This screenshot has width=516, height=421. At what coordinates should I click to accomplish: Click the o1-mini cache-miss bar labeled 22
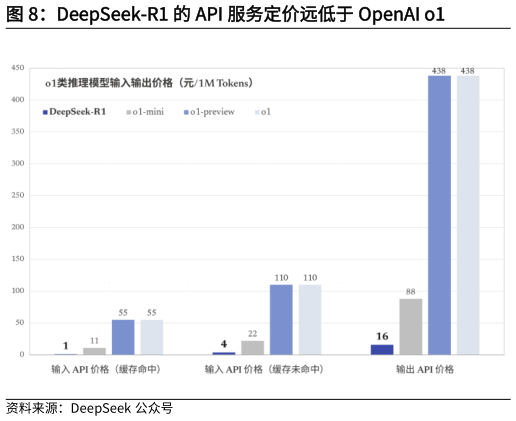pyautogui.click(x=253, y=348)
